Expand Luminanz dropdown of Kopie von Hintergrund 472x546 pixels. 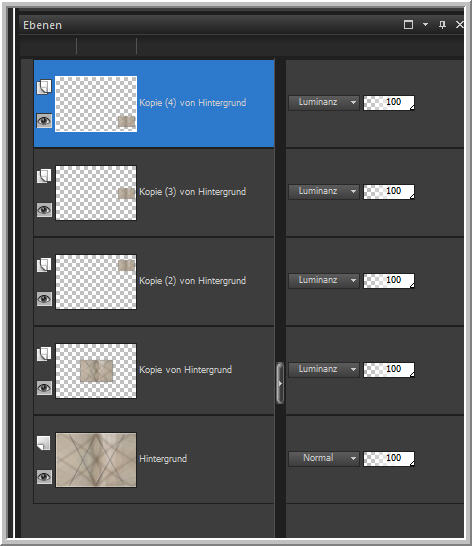[324, 369]
